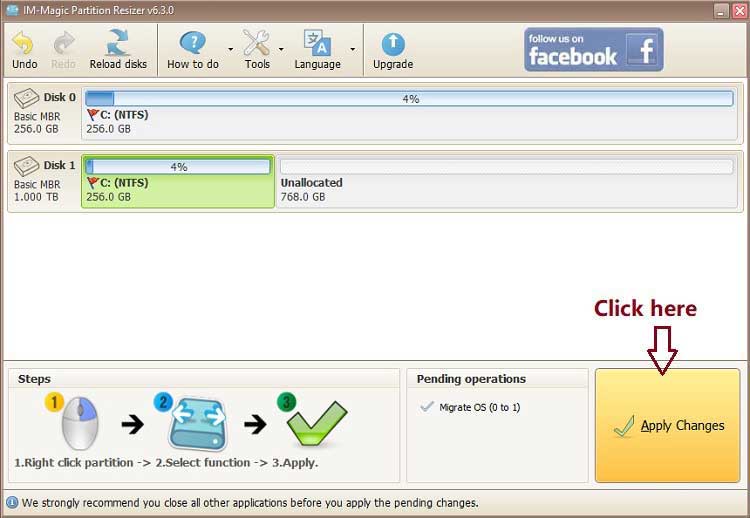Click the Pending operations heading

471,379
